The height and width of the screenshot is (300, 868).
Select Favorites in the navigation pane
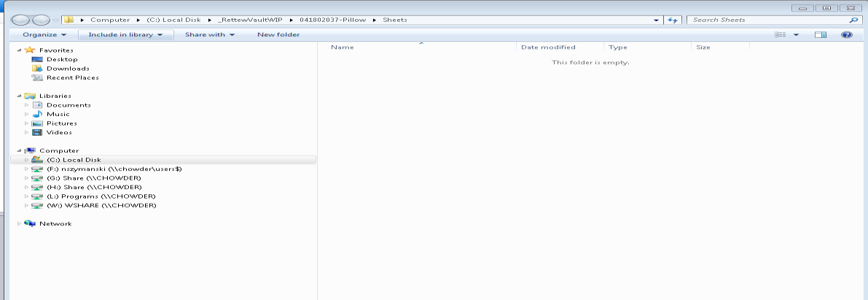point(56,50)
